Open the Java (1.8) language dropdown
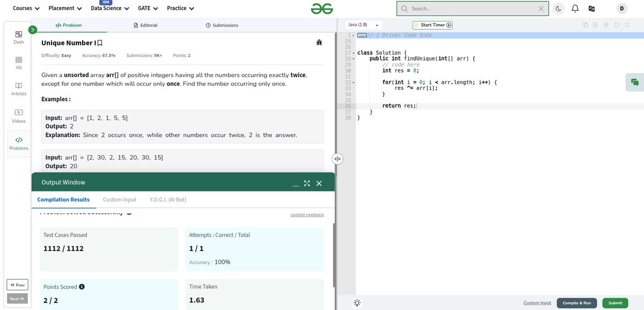This screenshot has height=310, width=644. pyautogui.click(x=364, y=25)
